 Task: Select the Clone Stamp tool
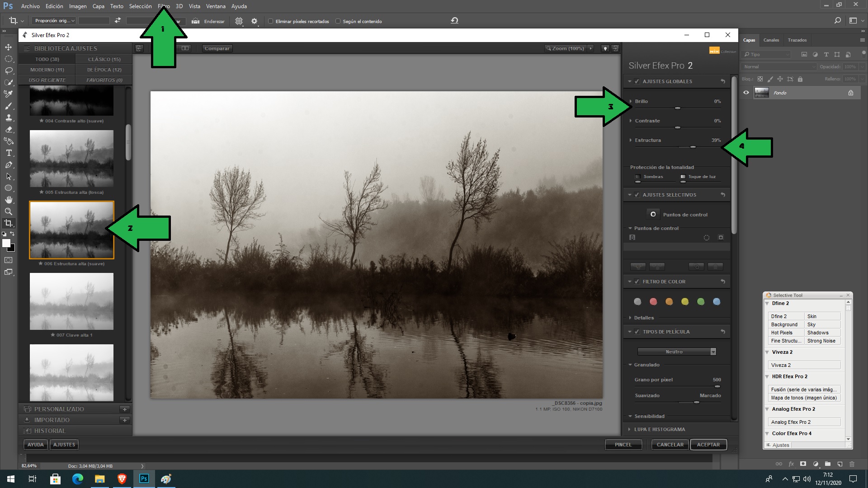point(9,117)
